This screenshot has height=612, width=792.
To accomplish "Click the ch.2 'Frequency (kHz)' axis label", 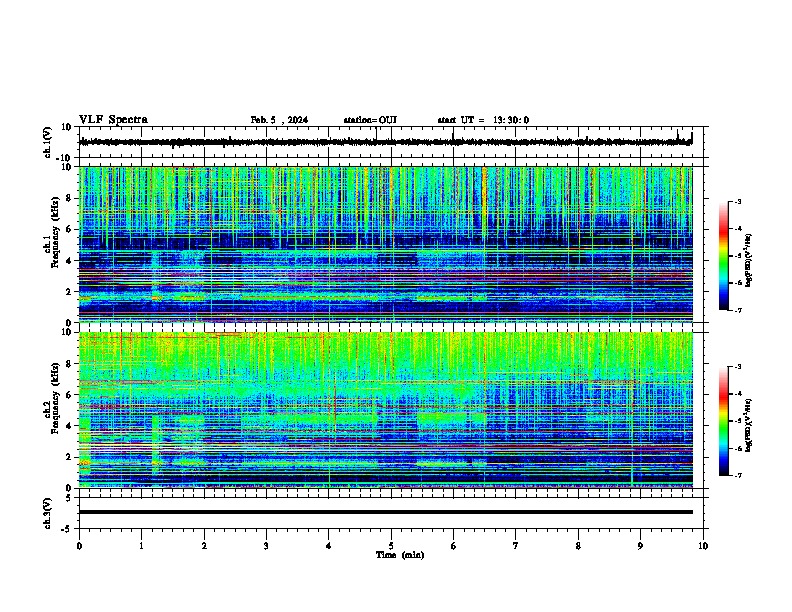I will pos(55,398).
